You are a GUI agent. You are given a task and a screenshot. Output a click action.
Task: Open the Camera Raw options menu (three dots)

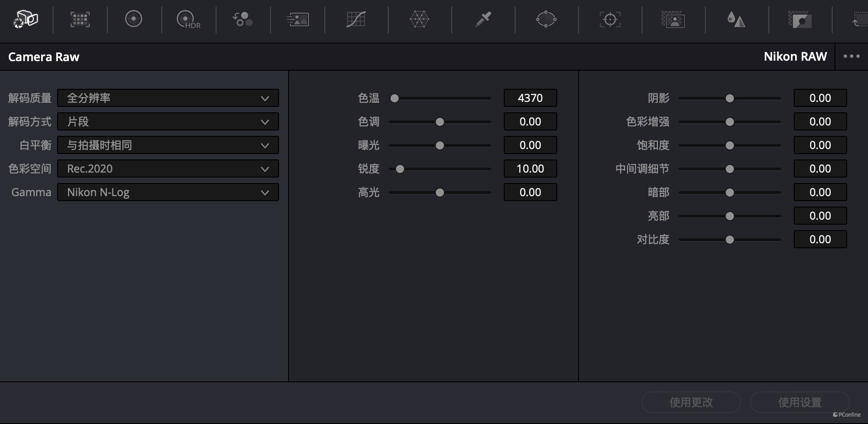pyautogui.click(x=851, y=57)
